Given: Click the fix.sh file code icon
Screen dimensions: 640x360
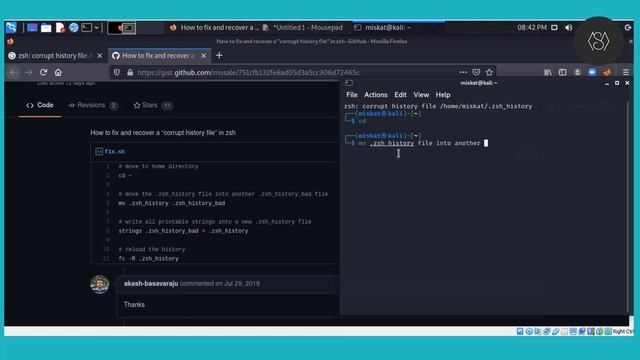Looking at the screenshot, I should (x=99, y=151).
